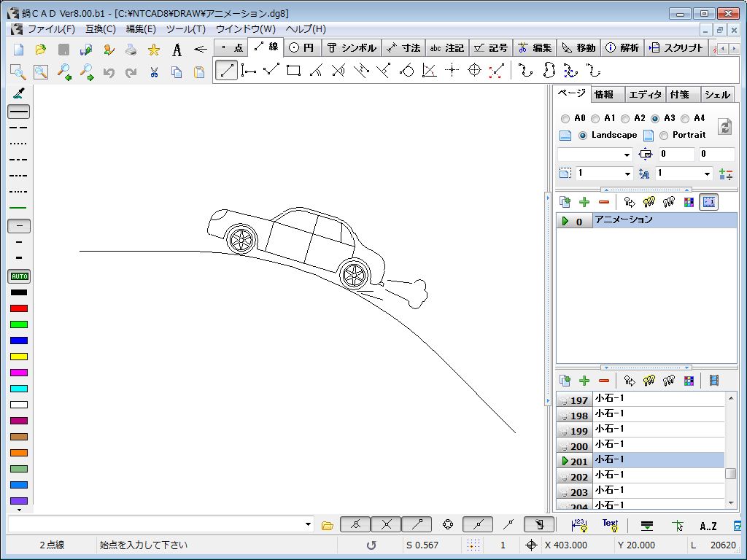Open the empty dropdown in the page panel
This screenshot has height=560, width=747.
click(x=627, y=155)
